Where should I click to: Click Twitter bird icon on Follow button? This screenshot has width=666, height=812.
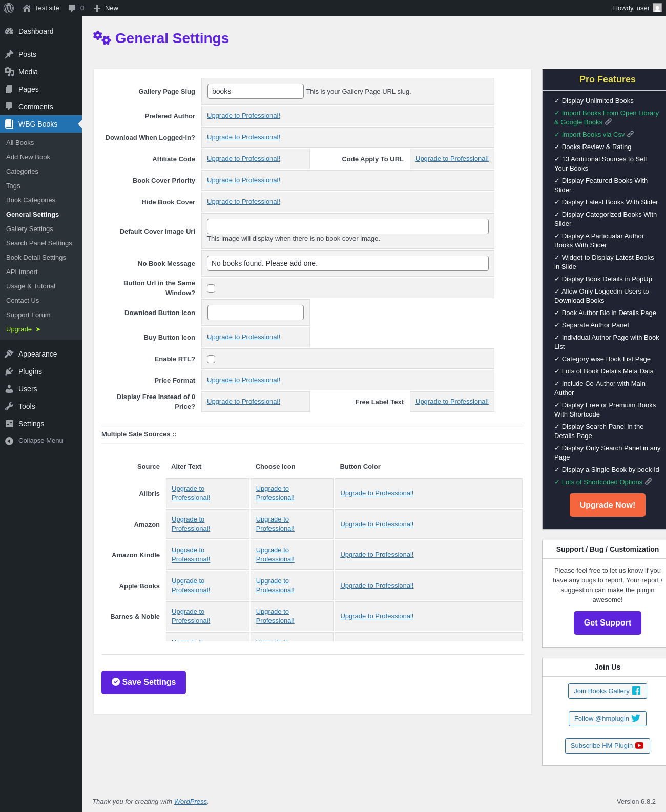click(636, 718)
